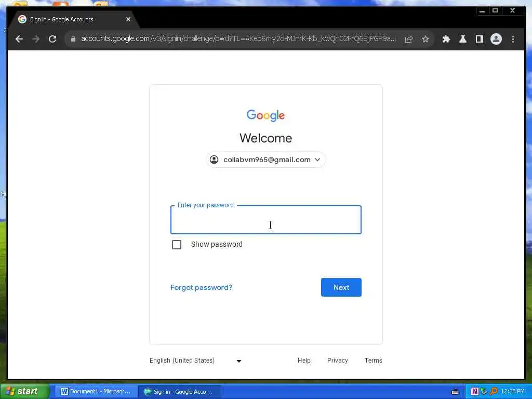Image resolution: width=532 pixels, height=399 pixels.
Task: Click the Google logo
Action: 265,115
